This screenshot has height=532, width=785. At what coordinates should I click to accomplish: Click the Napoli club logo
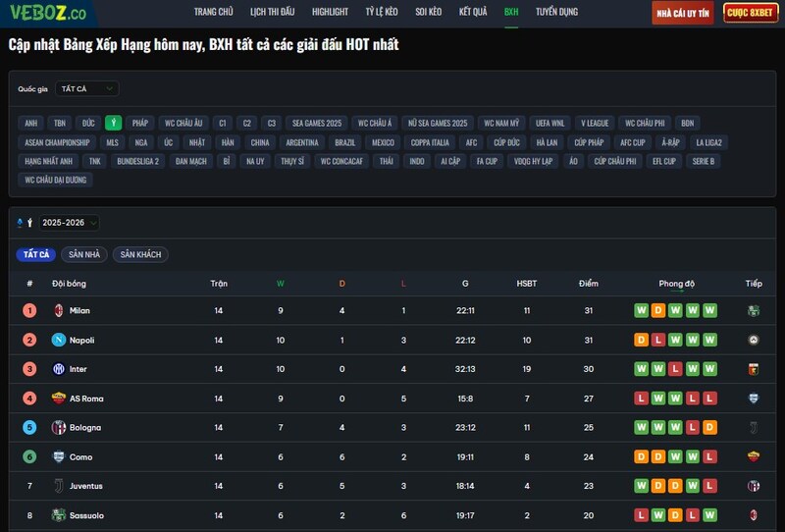[x=59, y=340]
